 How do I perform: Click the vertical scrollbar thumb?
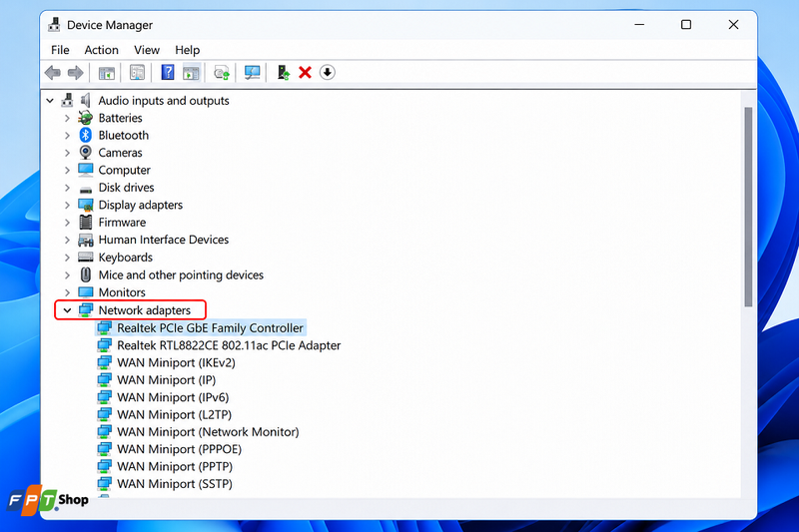pos(748,207)
